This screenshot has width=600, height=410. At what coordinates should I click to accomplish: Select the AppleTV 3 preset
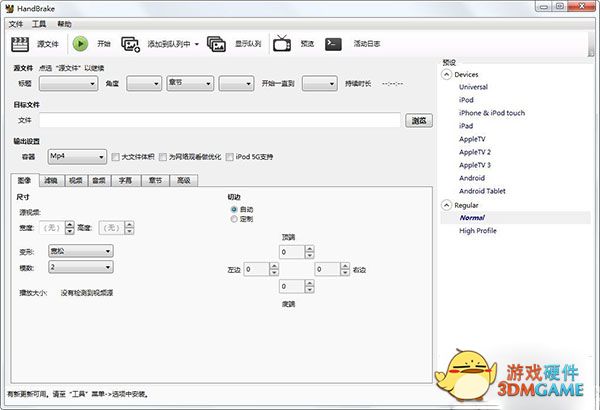(x=474, y=165)
